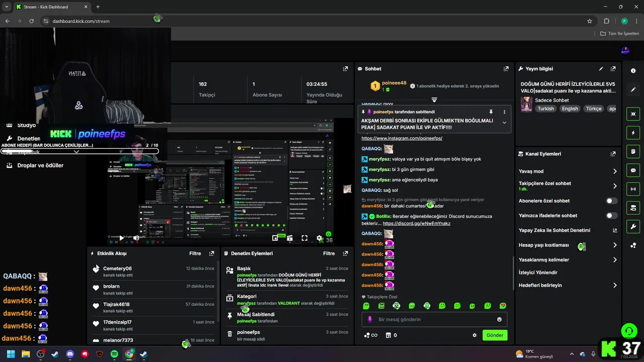Toggle the channel actions sidebar icon
Image resolution: width=644 pixels, height=362 pixels.
click(x=633, y=208)
